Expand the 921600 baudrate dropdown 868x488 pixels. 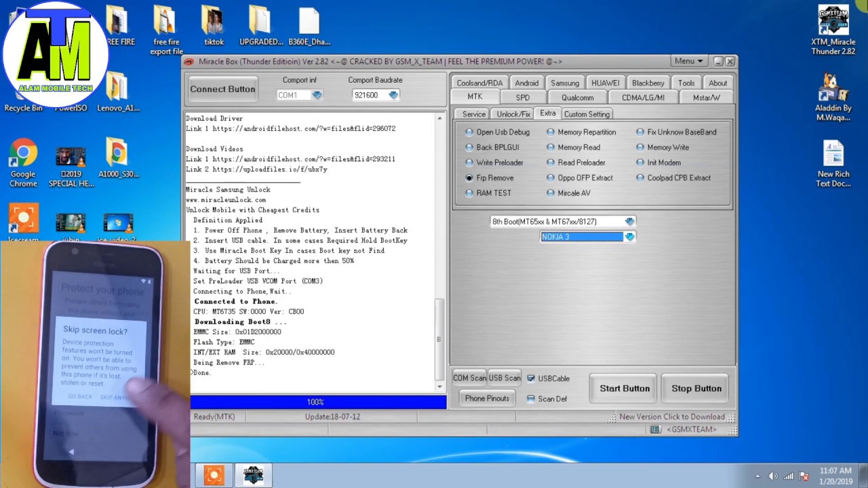(393, 96)
